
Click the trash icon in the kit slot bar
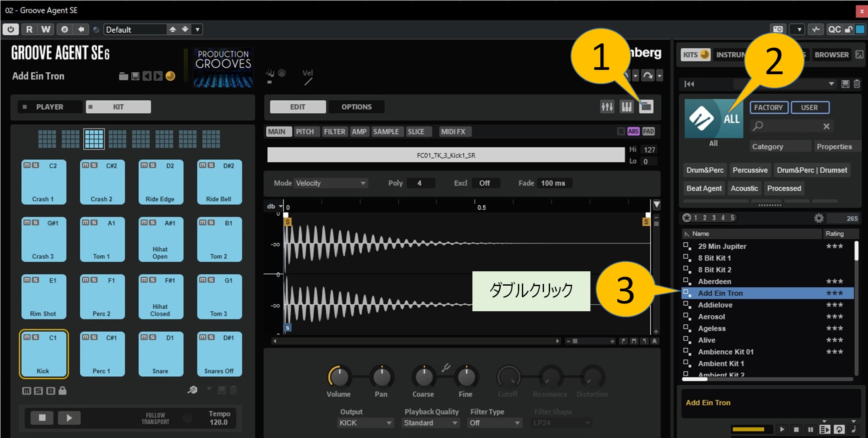[857, 84]
